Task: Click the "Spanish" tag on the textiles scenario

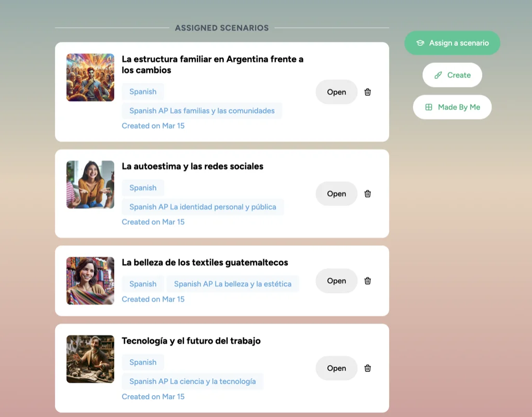Action: point(143,284)
